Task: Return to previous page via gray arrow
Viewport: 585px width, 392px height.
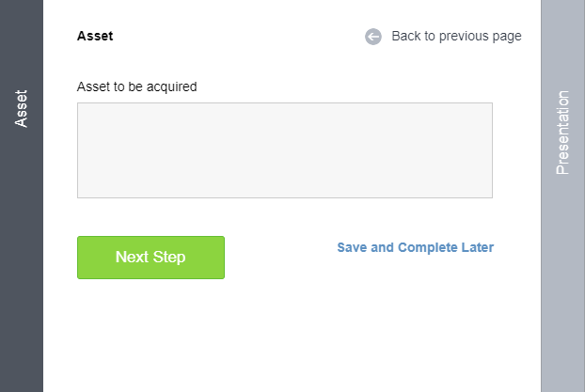Action: click(373, 37)
